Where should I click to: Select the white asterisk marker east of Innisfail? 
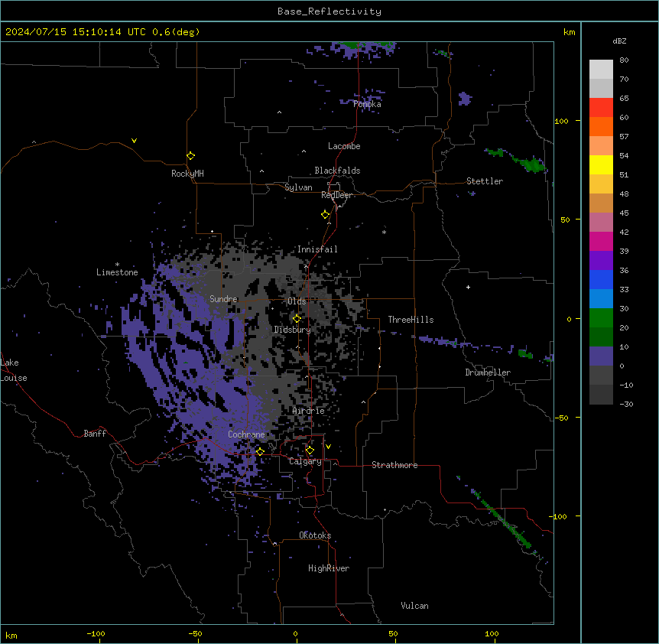[384, 232]
